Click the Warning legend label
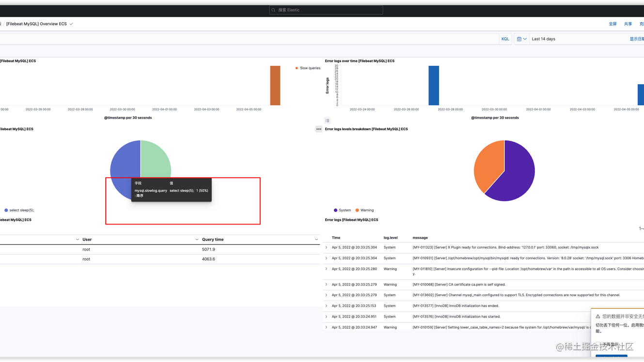Viewport: 644px width, 362px height. coord(367,211)
